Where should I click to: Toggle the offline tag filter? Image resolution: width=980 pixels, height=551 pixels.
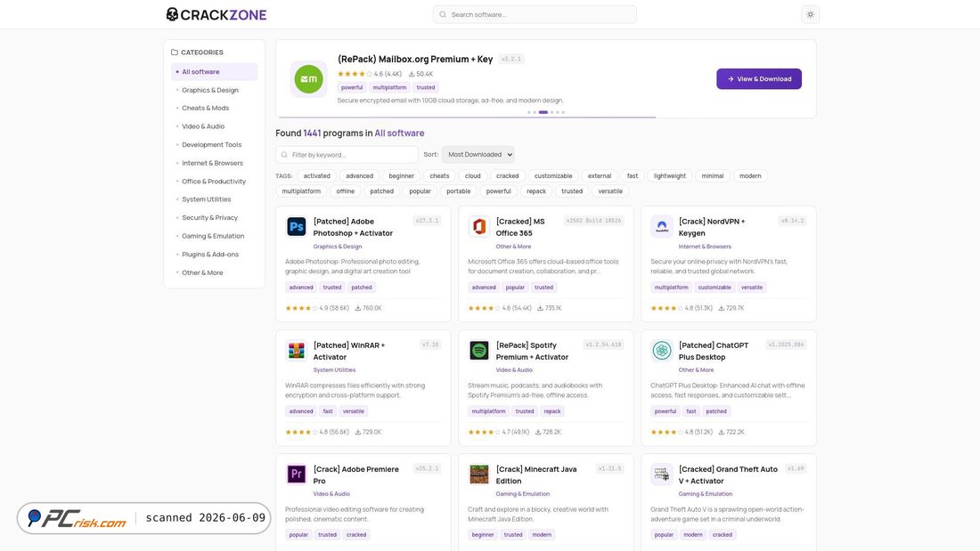tap(345, 191)
